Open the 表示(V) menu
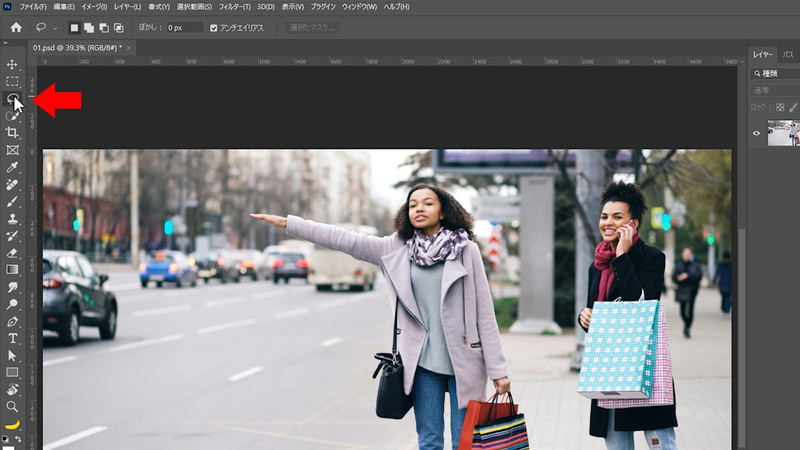Screen dimensions: 800x450 293,7
